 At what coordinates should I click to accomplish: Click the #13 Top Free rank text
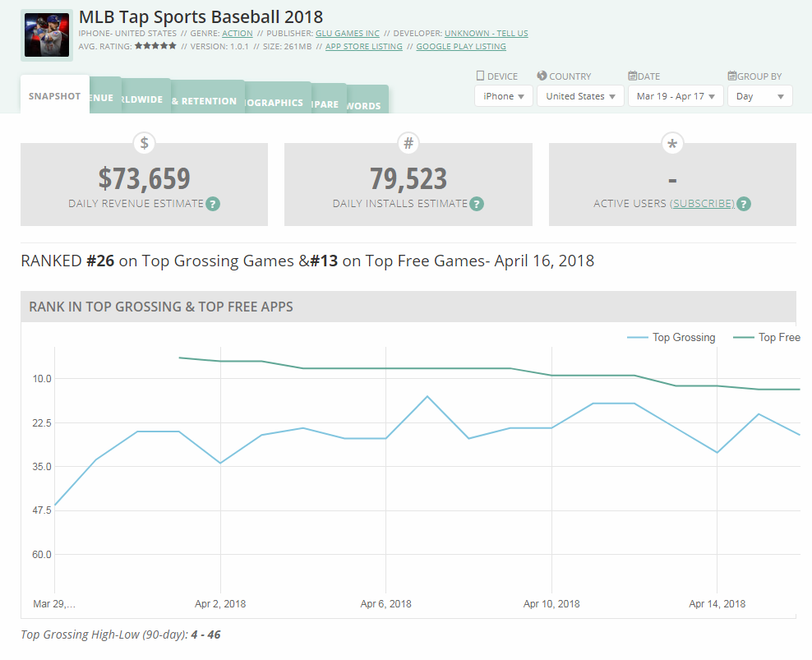pyautogui.click(x=324, y=261)
